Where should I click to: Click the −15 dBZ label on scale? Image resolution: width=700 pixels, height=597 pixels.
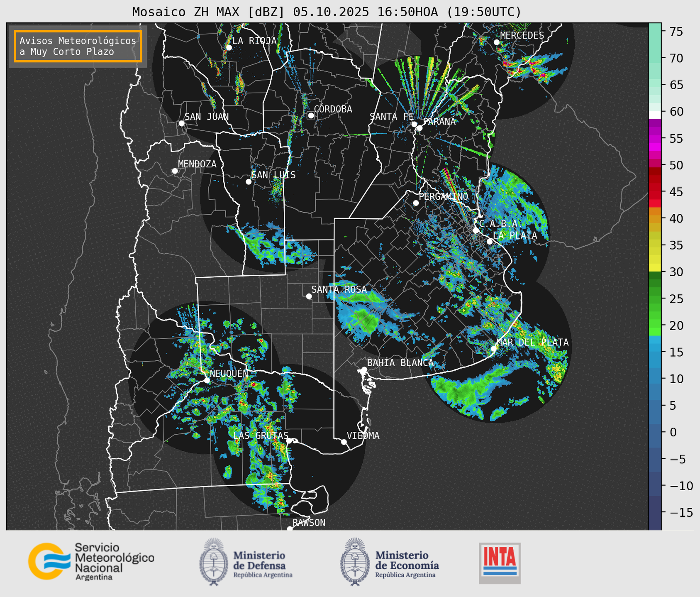tap(681, 512)
